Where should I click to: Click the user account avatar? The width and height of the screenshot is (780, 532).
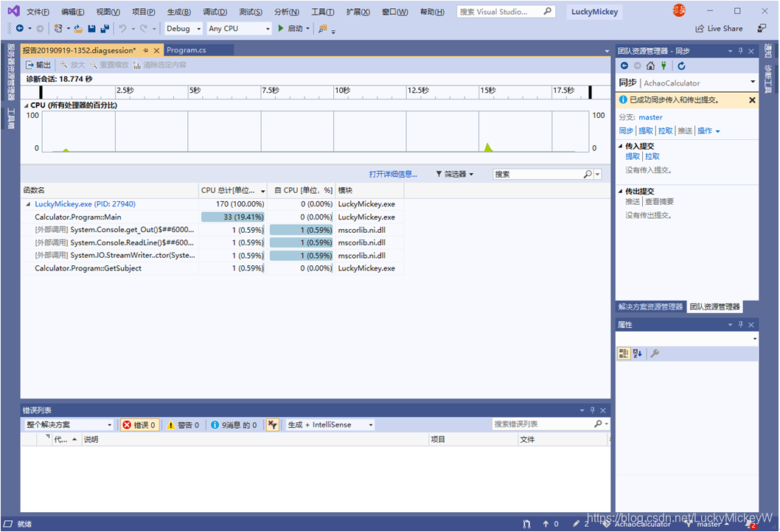679,10
